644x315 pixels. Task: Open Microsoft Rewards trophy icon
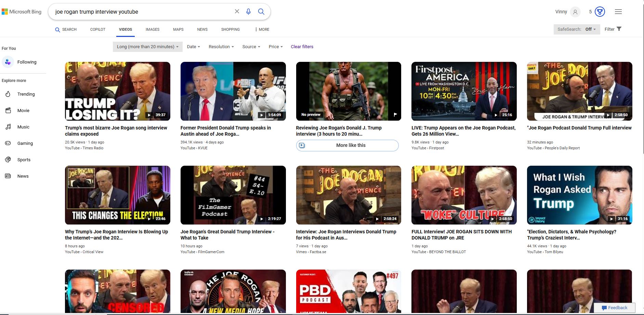click(600, 12)
